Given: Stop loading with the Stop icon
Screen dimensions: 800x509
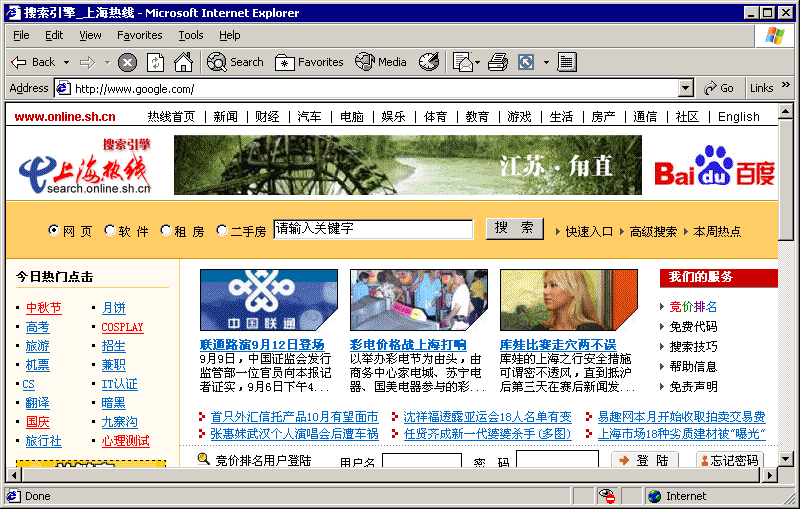Looking at the screenshot, I should click(x=127, y=63).
